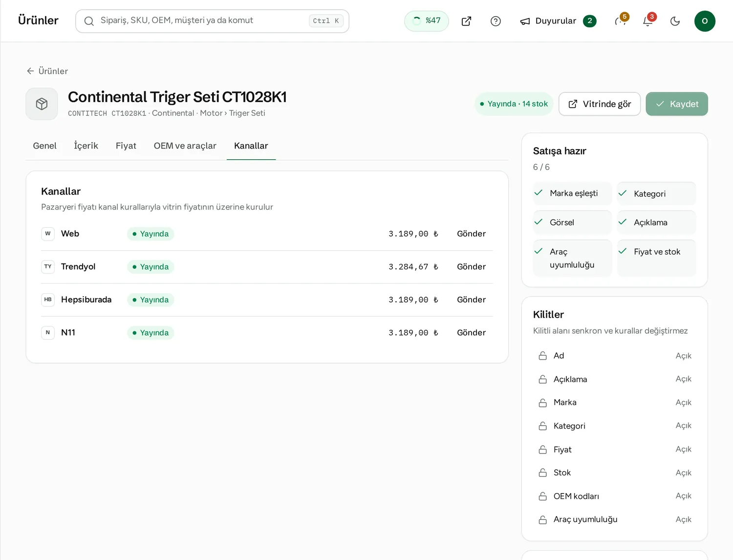Viewport: 733px width, 560px height.
Task: Toggle the lock for Marka field
Action: [615, 403]
